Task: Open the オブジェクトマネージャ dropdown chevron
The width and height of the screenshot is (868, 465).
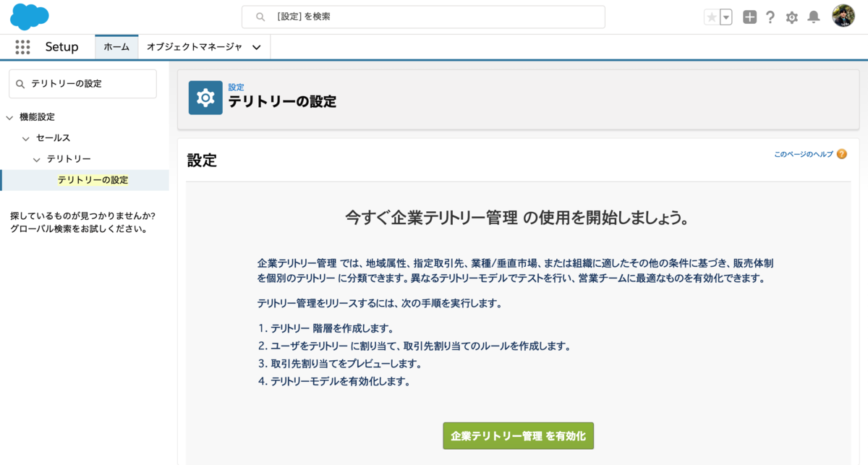Action: [x=257, y=46]
